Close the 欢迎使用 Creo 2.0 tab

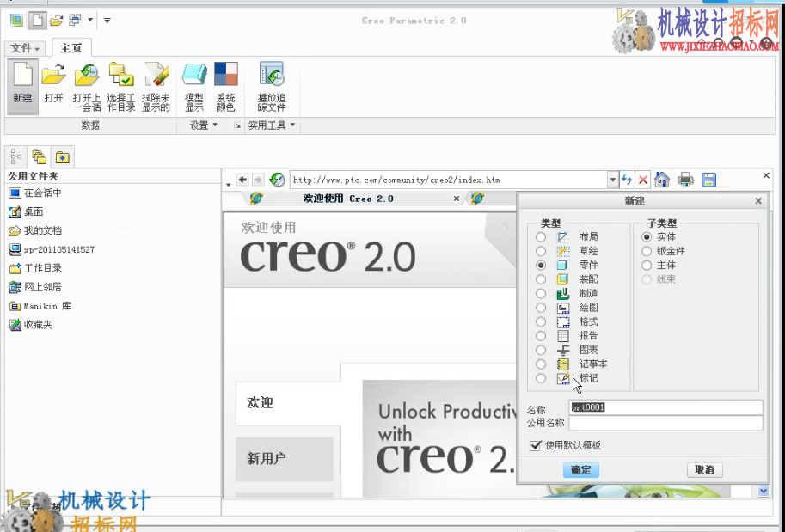[456, 199]
